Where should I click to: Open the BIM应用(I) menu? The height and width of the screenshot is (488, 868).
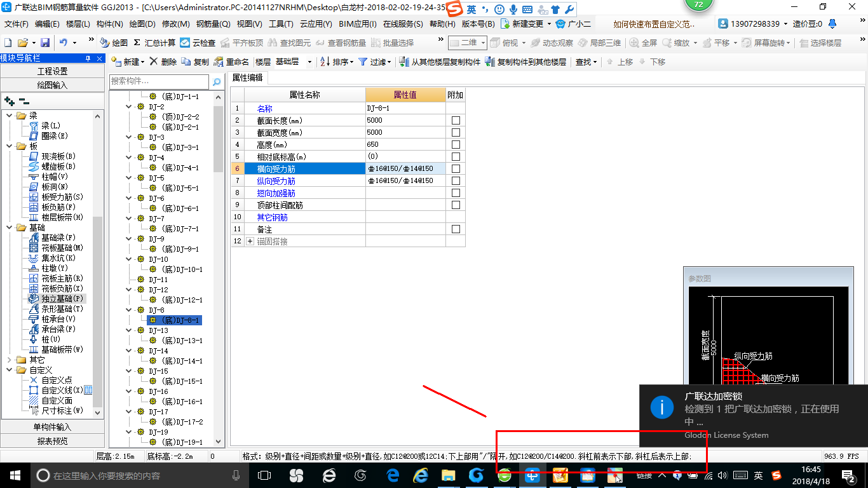[358, 24]
